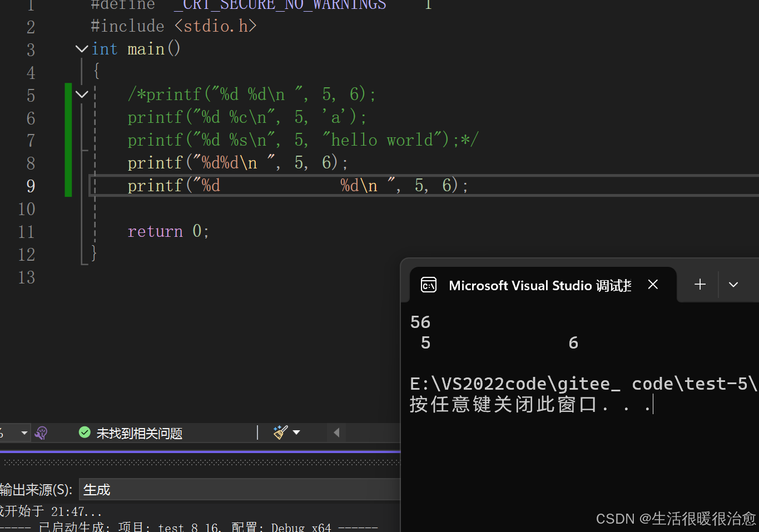Click the console output line reading 56
759x532 pixels.
tap(420, 322)
